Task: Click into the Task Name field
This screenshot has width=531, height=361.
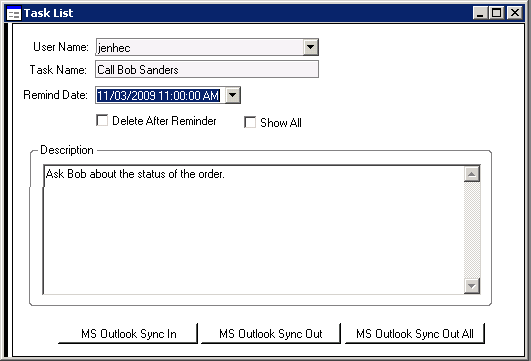Action: click(207, 69)
